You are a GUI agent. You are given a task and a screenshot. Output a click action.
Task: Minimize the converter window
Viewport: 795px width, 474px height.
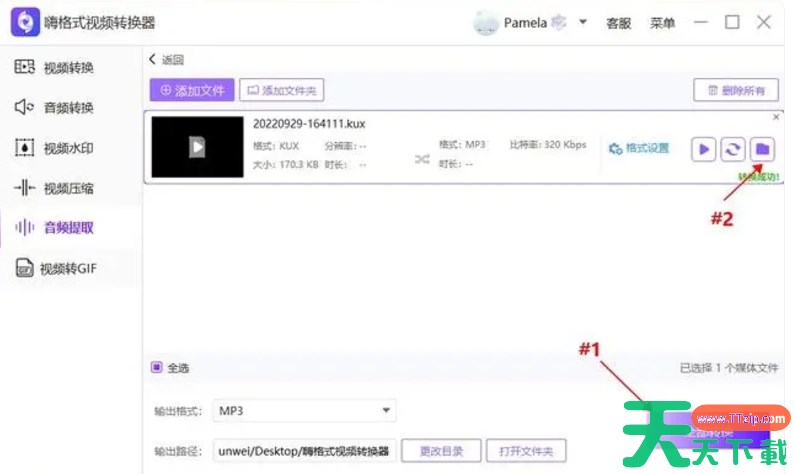point(701,22)
